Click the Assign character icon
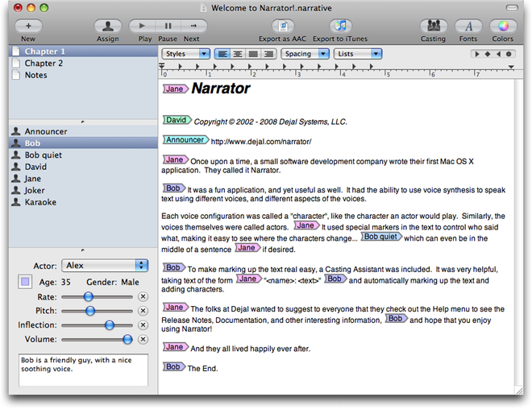 click(108, 26)
